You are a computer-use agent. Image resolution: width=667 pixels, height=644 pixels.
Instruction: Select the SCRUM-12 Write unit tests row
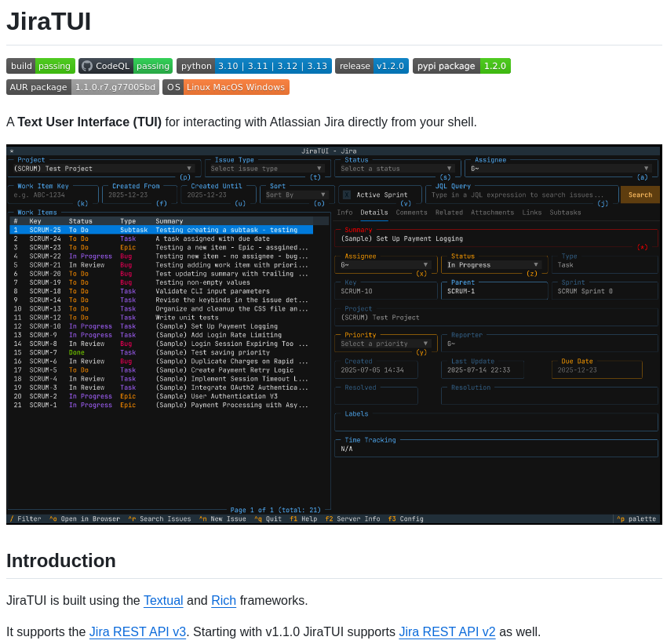tap(161, 318)
